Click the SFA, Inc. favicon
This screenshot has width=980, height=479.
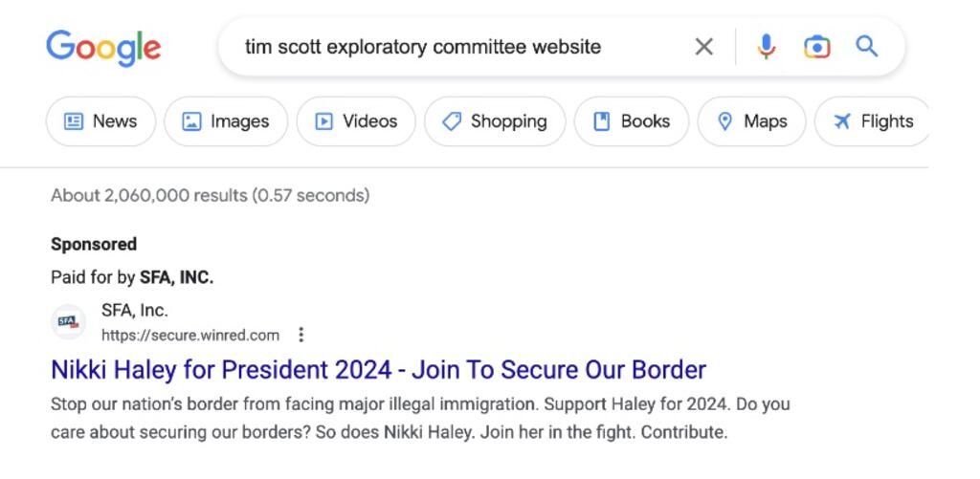tap(67, 322)
